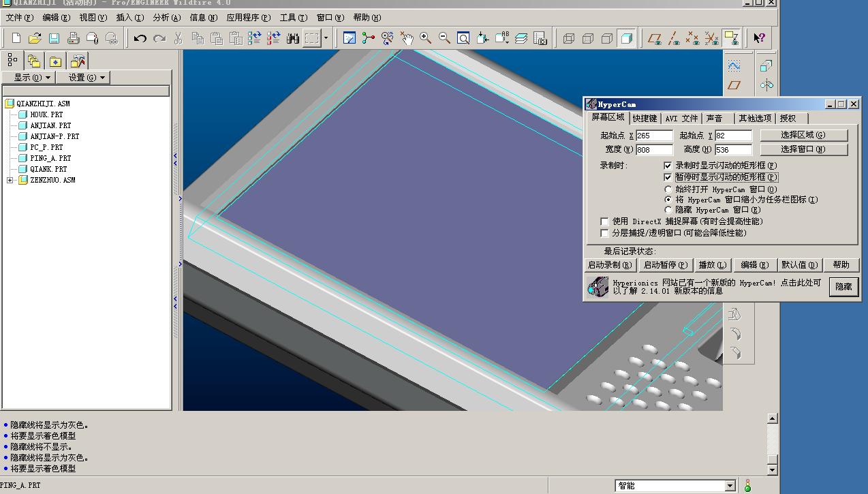The width and height of the screenshot is (868, 494).
Task: Select 始终打开 HyperCam 窗口 radio option
Action: pyautogui.click(x=668, y=189)
